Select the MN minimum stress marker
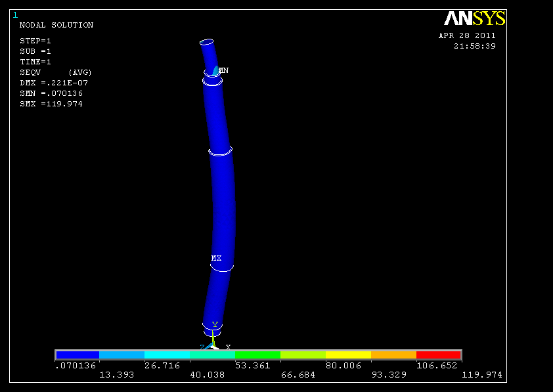The width and height of the screenshot is (553, 392). click(x=223, y=70)
